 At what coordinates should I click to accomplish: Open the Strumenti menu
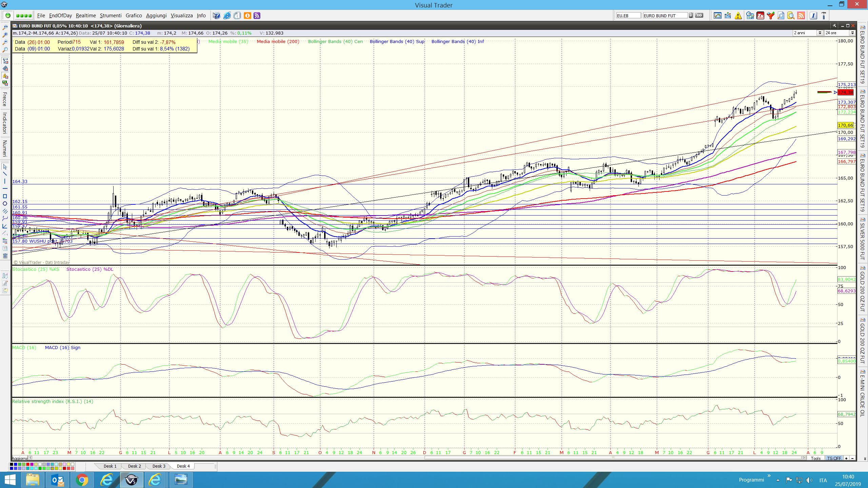[x=111, y=16]
